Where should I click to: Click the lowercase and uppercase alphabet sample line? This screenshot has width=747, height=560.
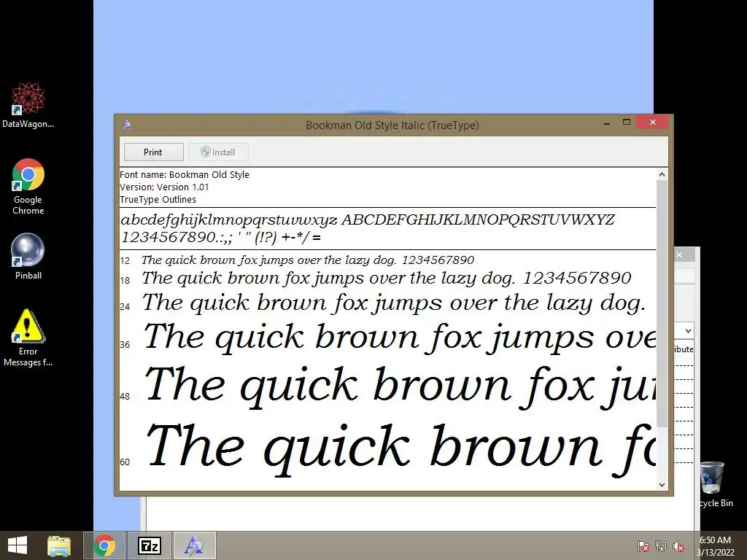[x=368, y=219]
